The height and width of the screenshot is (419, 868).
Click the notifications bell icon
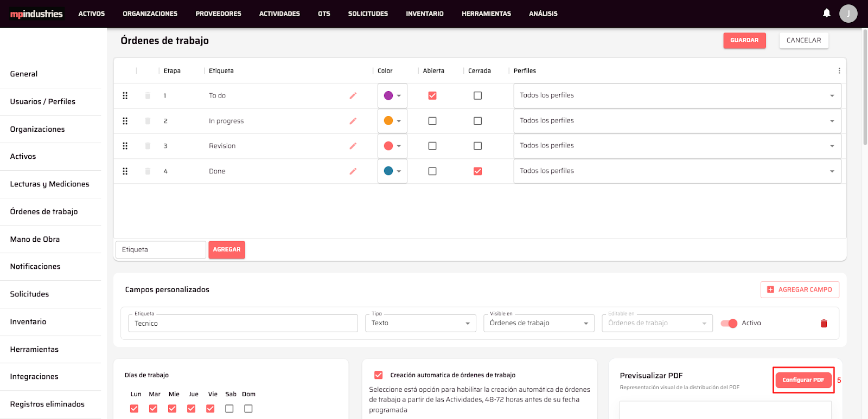pyautogui.click(x=826, y=13)
